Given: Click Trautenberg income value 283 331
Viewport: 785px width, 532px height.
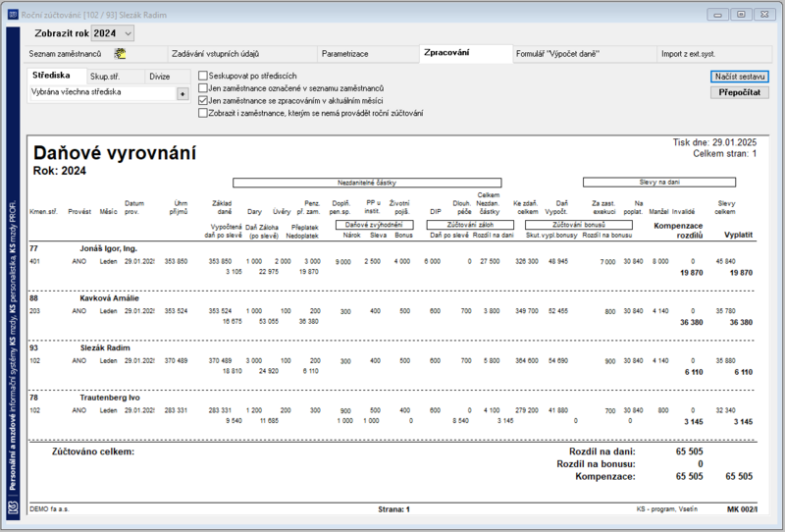Looking at the screenshot, I should coord(176,410).
